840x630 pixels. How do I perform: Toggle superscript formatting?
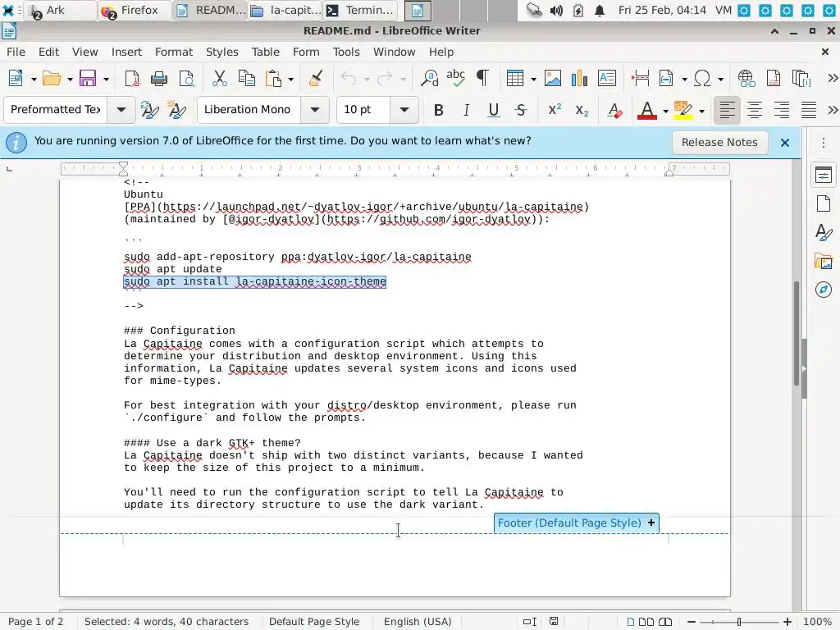point(555,111)
